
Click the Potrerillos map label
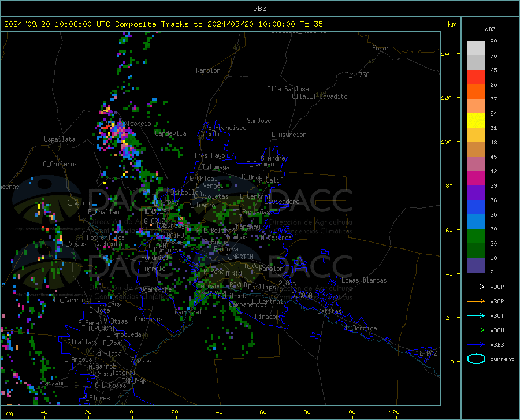[x=106, y=237]
